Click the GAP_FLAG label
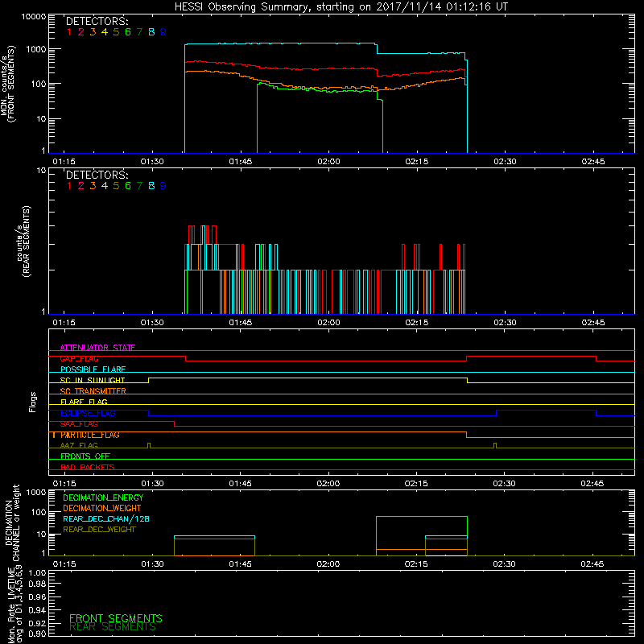This screenshot has height=644, width=644. tap(80, 358)
